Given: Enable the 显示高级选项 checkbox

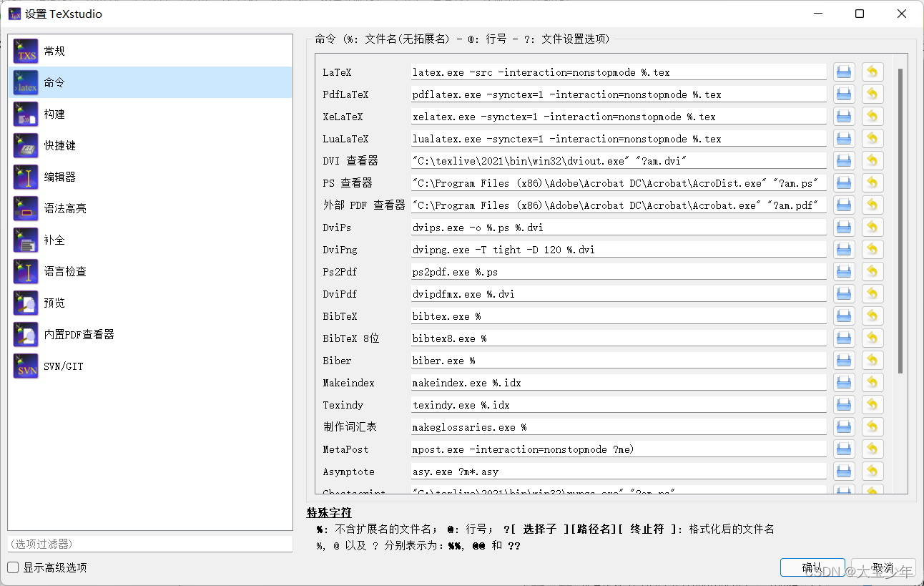Looking at the screenshot, I should (12, 567).
